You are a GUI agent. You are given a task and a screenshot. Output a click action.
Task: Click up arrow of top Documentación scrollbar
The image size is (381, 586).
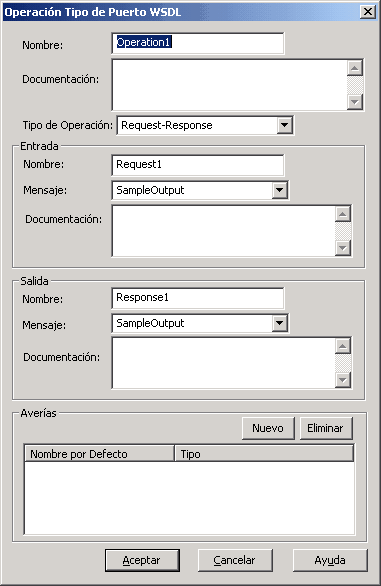point(354,68)
